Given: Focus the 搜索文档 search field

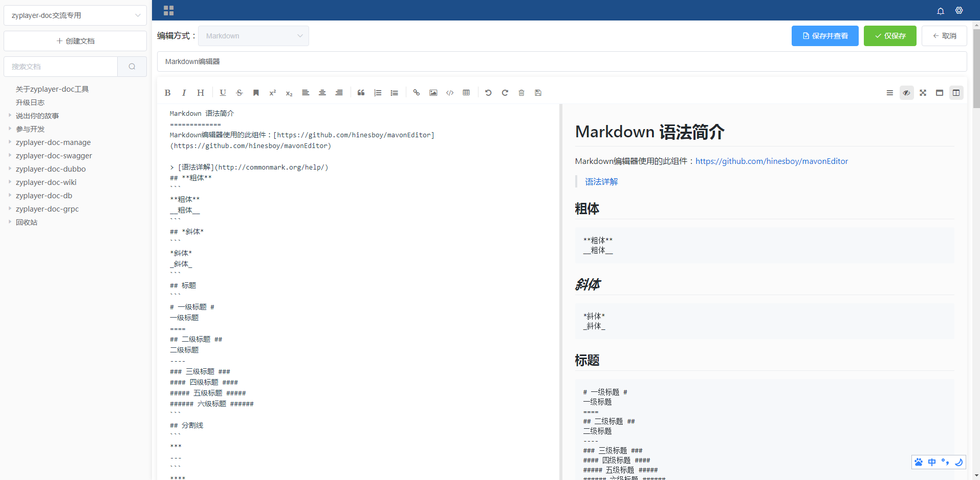Looking at the screenshot, I should coord(60,67).
